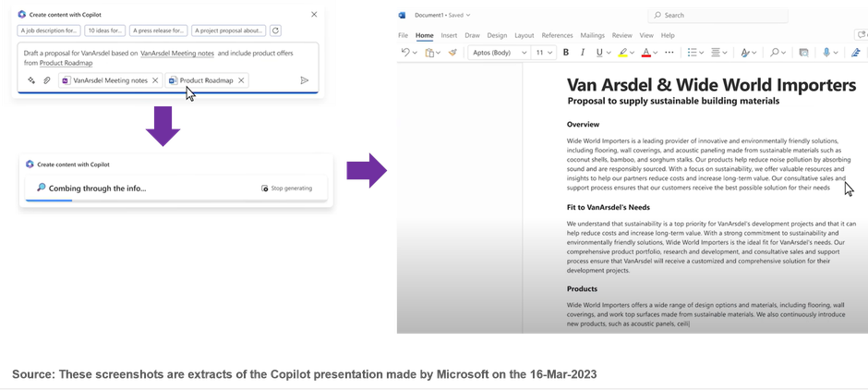The width and height of the screenshot is (868, 390).
Task: Choose '10 ideas for...' suggestion
Action: [x=104, y=30]
